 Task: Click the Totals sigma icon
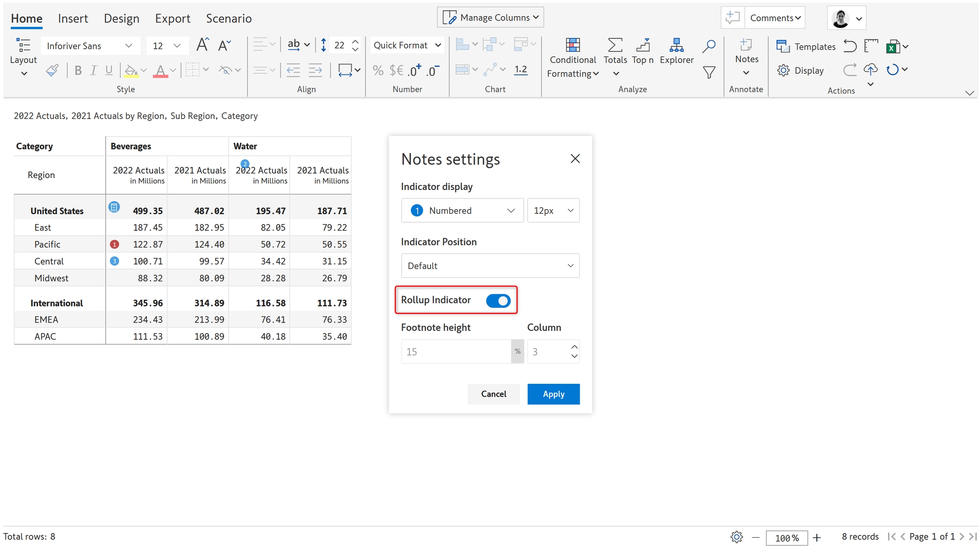point(615,45)
